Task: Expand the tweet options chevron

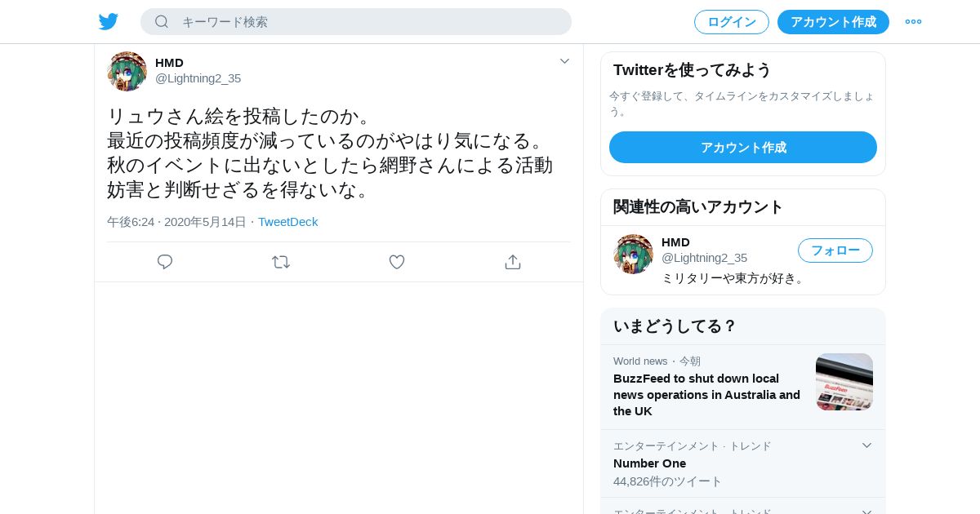Action: [564, 61]
